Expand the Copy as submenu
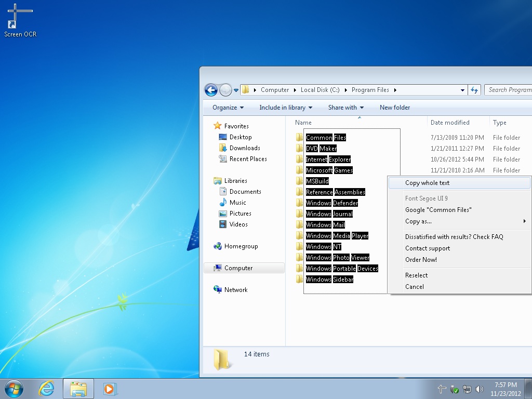The image size is (532, 399). [419, 221]
